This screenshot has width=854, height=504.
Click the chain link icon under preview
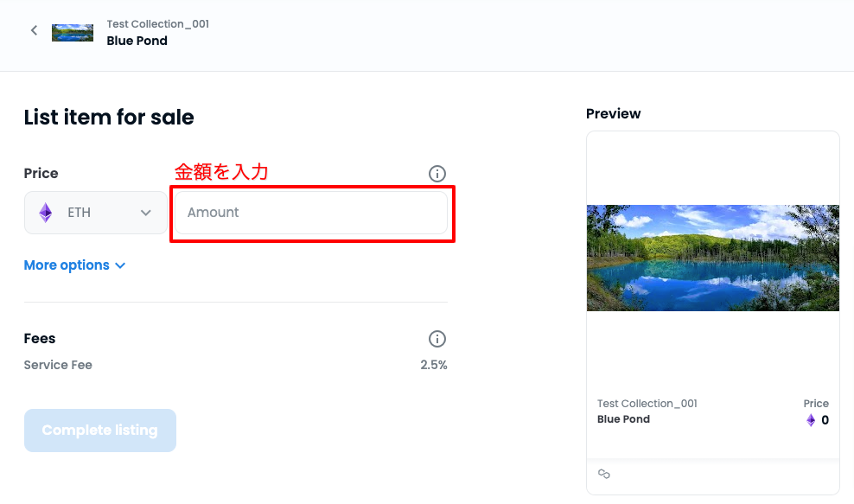tap(604, 474)
